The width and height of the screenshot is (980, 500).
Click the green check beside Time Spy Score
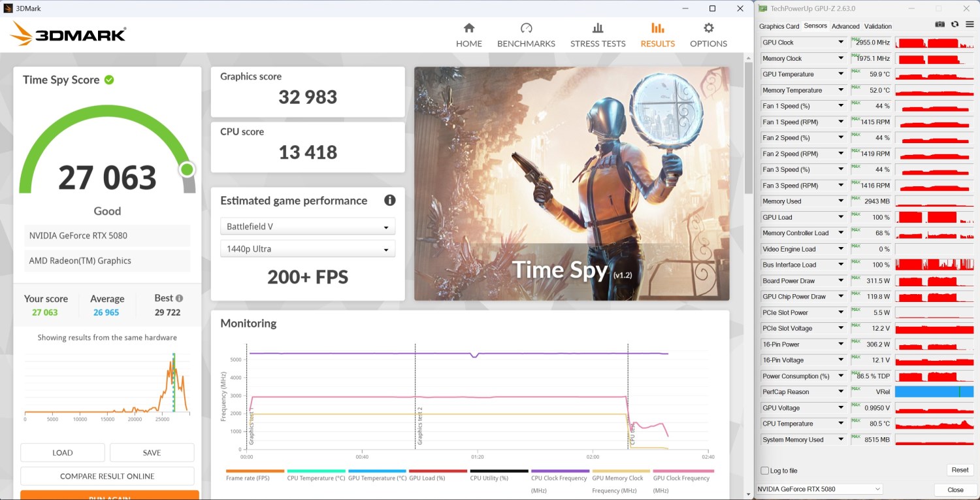tap(109, 80)
